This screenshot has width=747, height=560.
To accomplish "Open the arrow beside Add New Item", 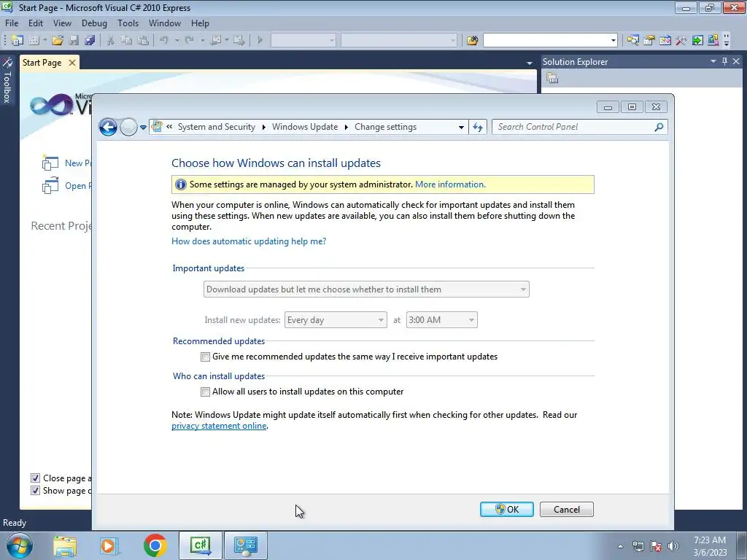I will click(x=44, y=41).
